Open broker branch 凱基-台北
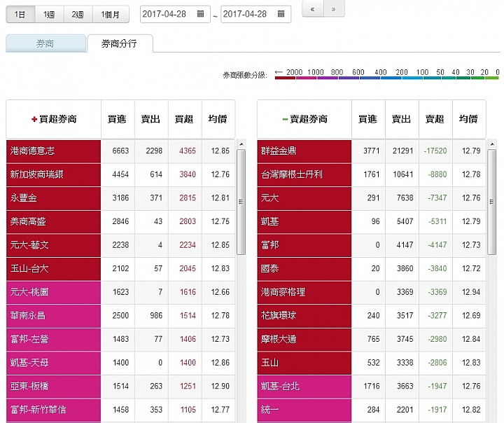 304,387
